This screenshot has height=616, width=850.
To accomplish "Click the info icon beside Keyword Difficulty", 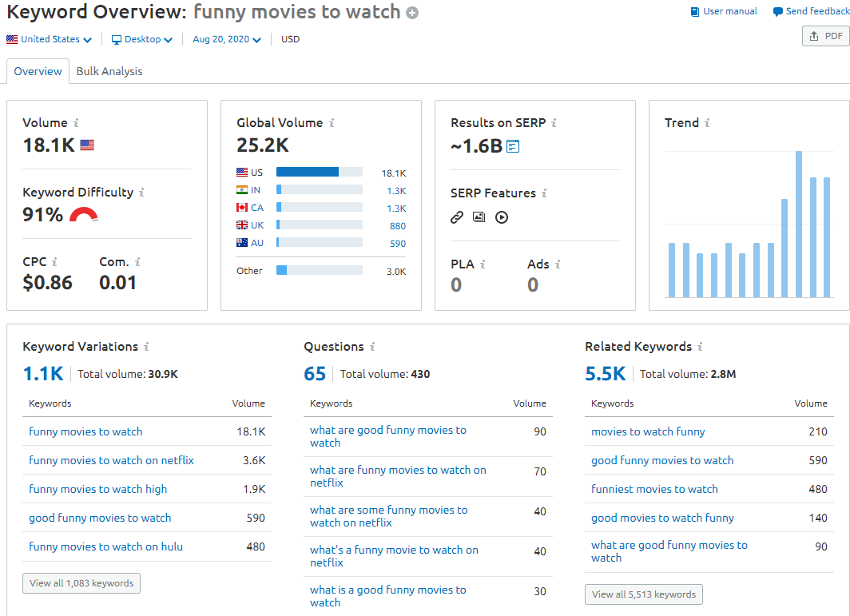I will pyautogui.click(x=141, y=193).
